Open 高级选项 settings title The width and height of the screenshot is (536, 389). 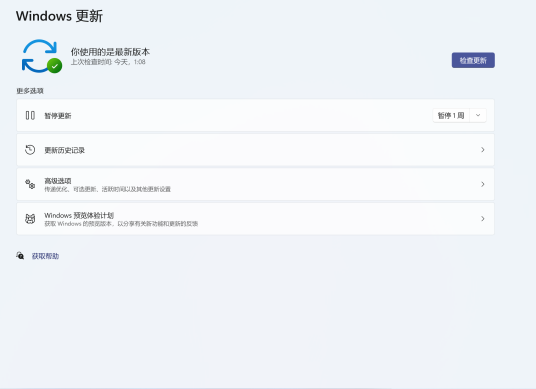58,180
